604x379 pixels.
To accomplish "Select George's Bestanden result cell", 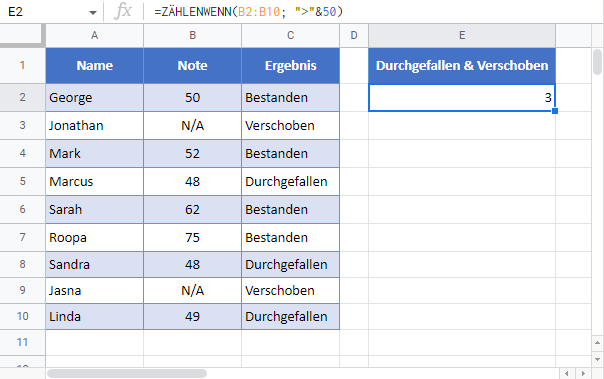I will [x=290, y=98].
